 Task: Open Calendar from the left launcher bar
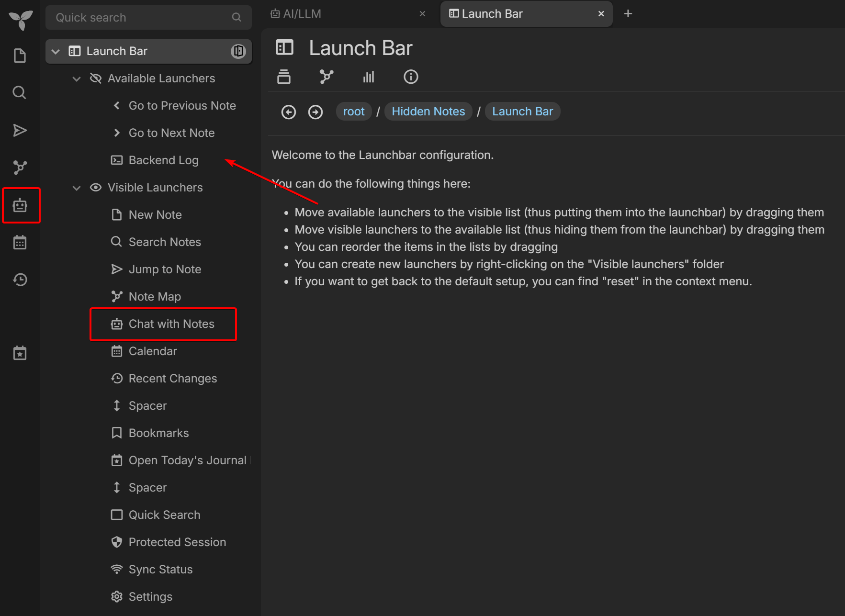tap(20, 243)
